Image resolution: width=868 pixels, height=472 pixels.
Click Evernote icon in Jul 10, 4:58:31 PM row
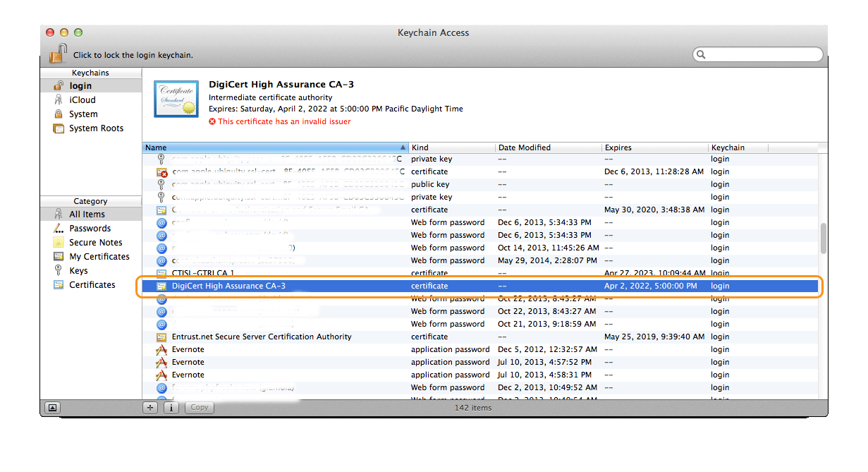pyautogui.click(x=161, y=375)
